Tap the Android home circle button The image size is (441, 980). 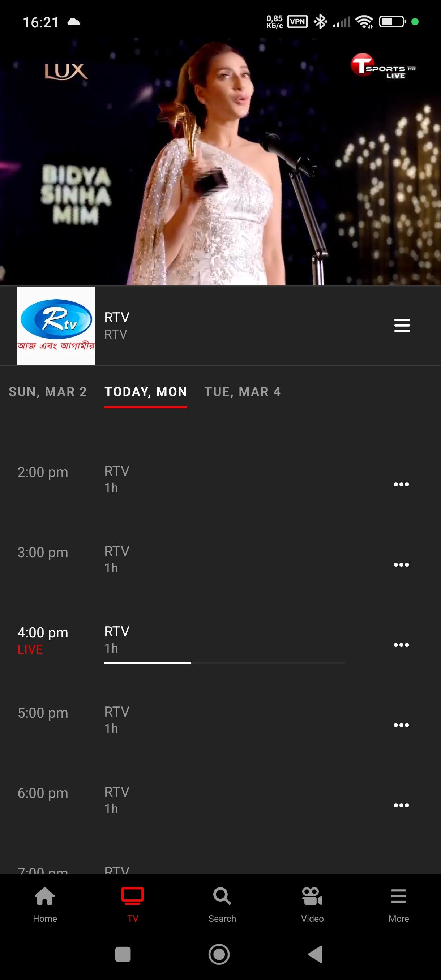(x=219, y=954)
